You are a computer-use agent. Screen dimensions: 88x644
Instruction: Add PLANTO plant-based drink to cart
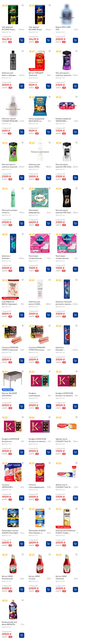[x=75, y=544]
